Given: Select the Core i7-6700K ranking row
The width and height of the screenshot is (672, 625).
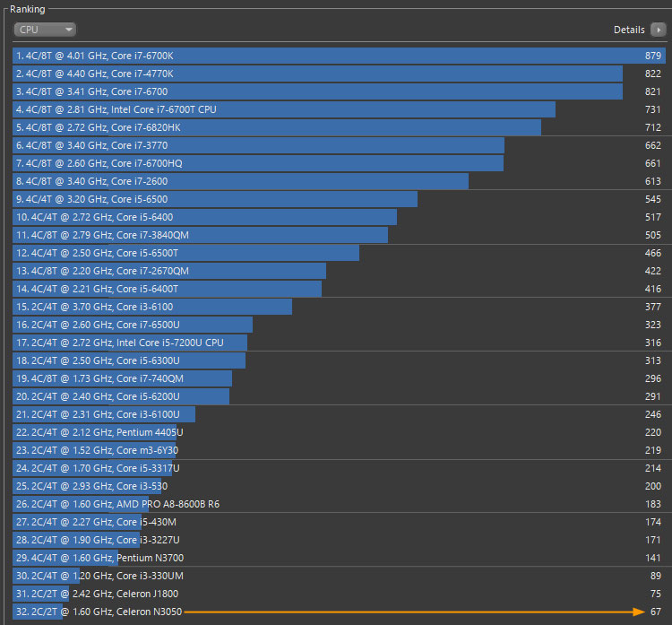Looking at the screenshot, I should 339,56.
